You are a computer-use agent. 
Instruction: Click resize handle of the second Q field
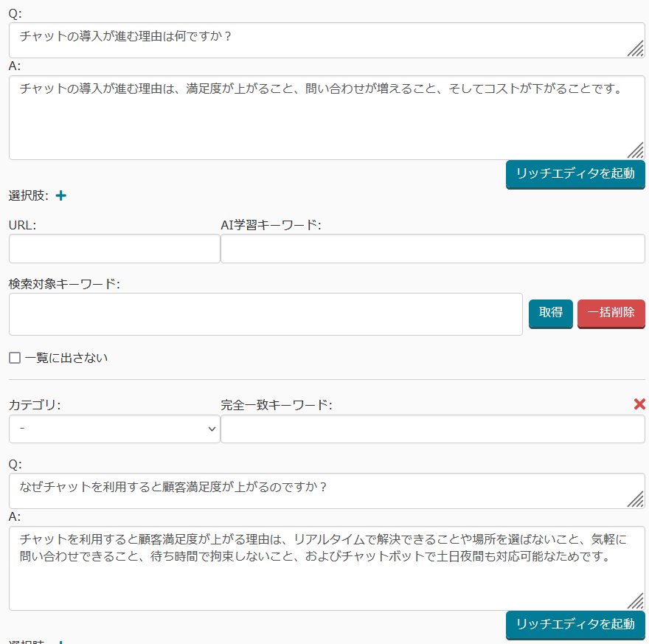[x=636, y=499]
